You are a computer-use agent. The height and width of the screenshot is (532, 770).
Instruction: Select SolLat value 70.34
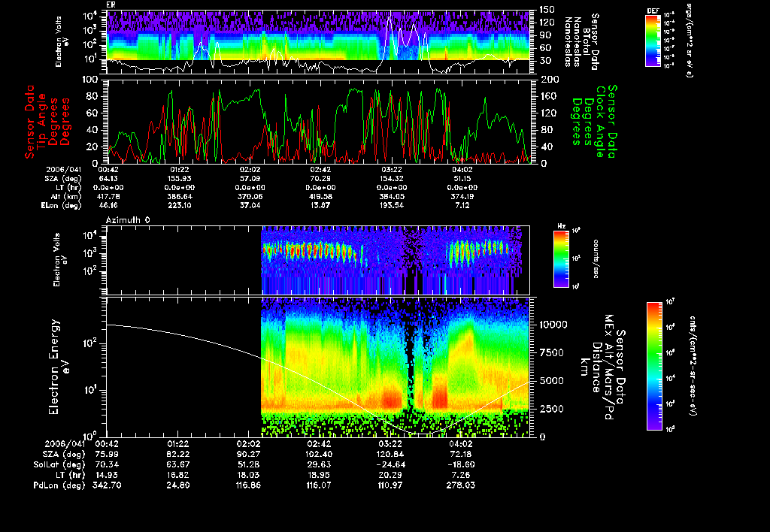(107, 464)
